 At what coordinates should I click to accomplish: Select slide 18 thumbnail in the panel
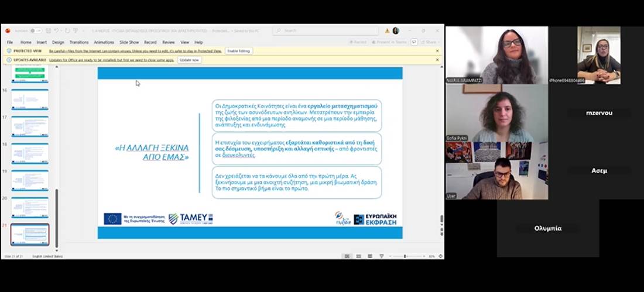(30, 153)
